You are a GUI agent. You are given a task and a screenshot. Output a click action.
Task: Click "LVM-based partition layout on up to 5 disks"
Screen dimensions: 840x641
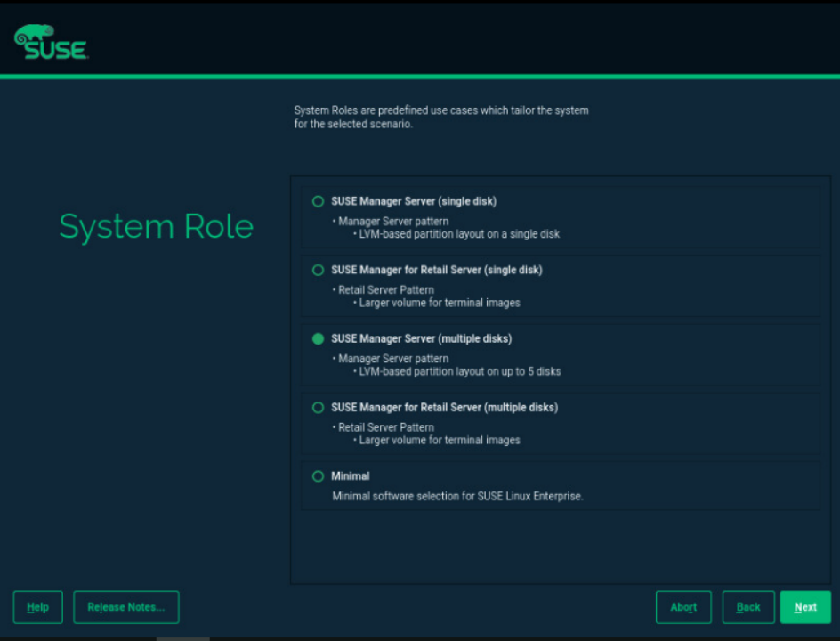[x=460, y=371]
